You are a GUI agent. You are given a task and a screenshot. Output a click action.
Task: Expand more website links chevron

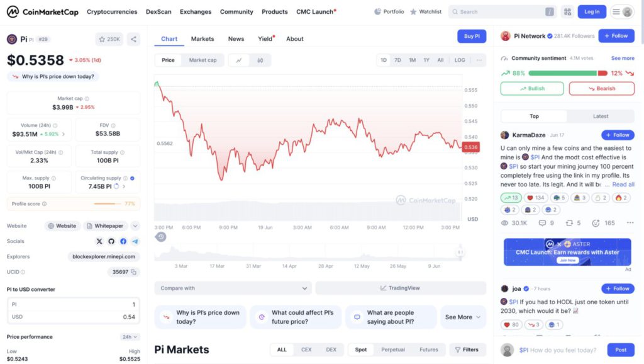(135, 226)
